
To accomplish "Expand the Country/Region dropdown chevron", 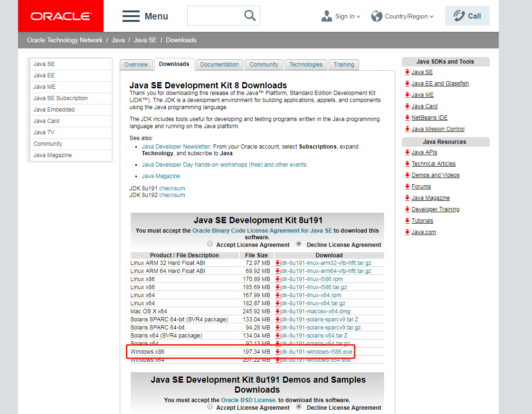I will 432,17.
